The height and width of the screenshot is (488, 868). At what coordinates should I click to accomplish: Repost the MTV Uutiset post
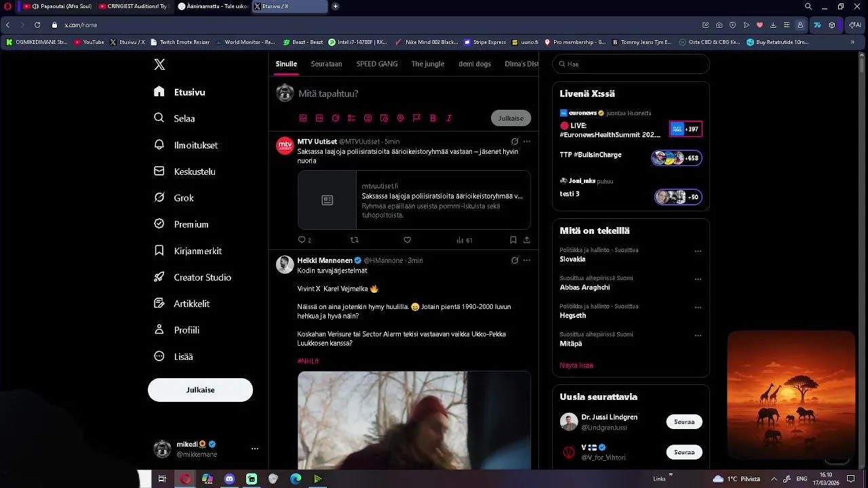(354, 240)
